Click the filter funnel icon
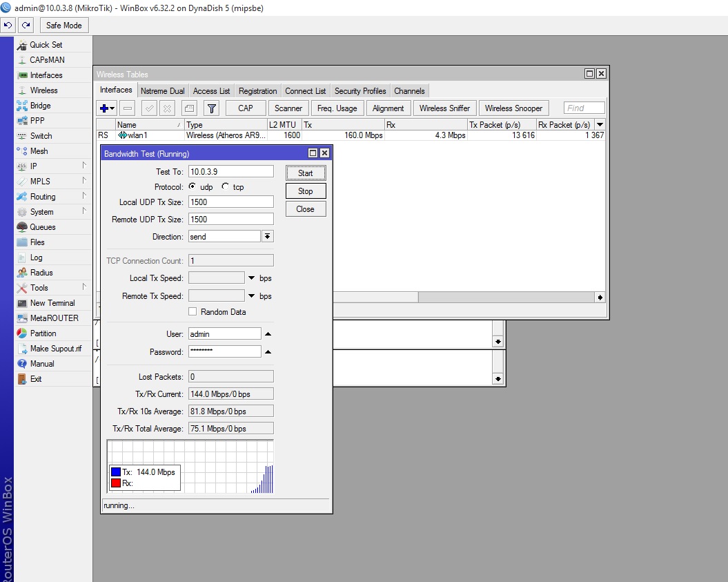 coord(212,108)
